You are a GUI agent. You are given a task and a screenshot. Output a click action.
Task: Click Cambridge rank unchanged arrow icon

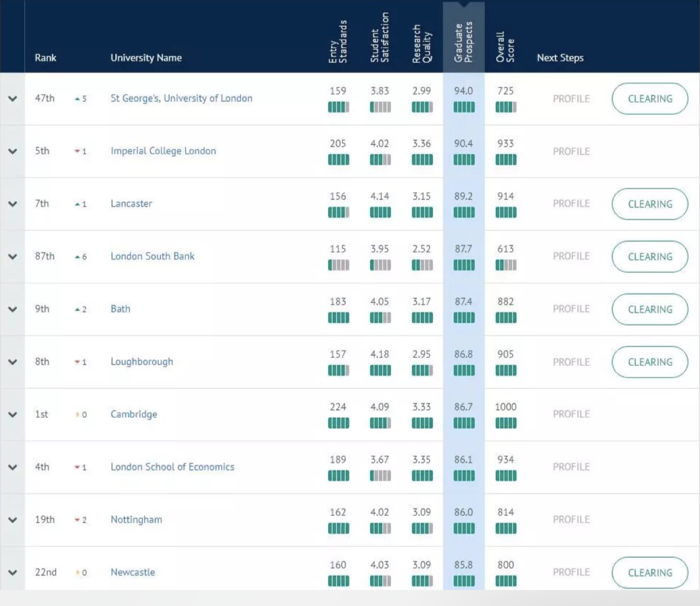77,415
